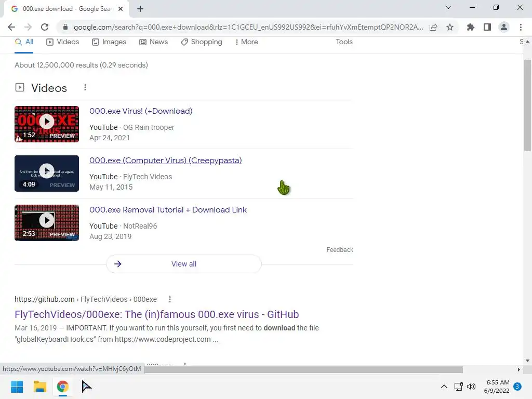Switch to the Videos search filter

point(63,42)
